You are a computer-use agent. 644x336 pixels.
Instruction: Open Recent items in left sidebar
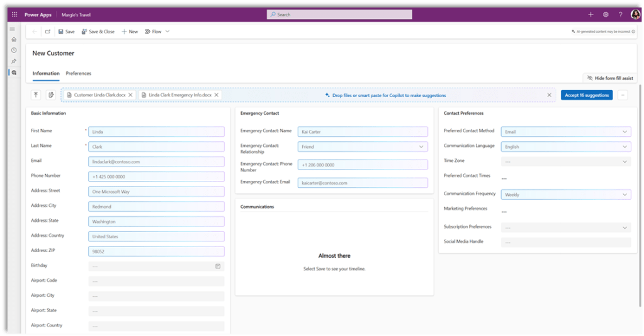coord(14,50)
